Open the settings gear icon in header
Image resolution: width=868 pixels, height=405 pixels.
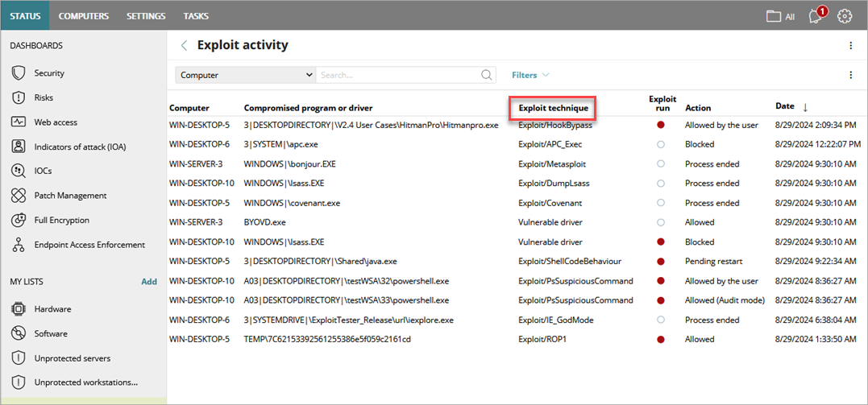(845, 16)
